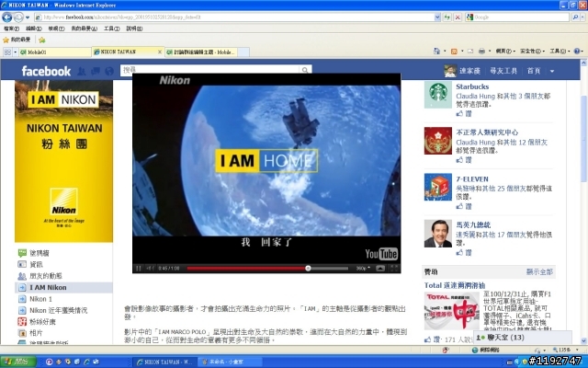Screen dimensions: 588x368
Task: Click the 首頁 link in Facebook header
Action: pyautogui.click(x=534, y=71)
